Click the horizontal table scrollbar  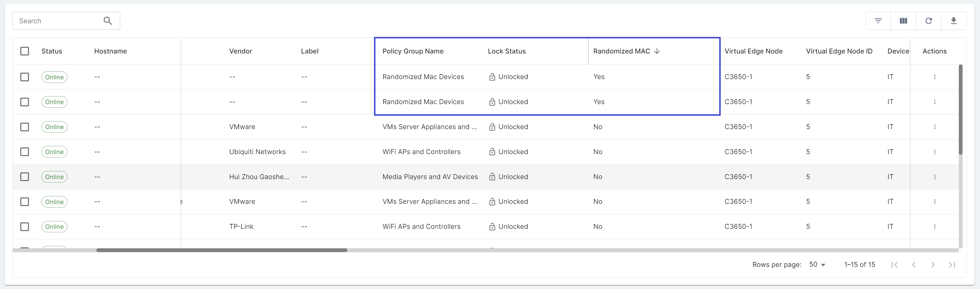pos(222,250)
